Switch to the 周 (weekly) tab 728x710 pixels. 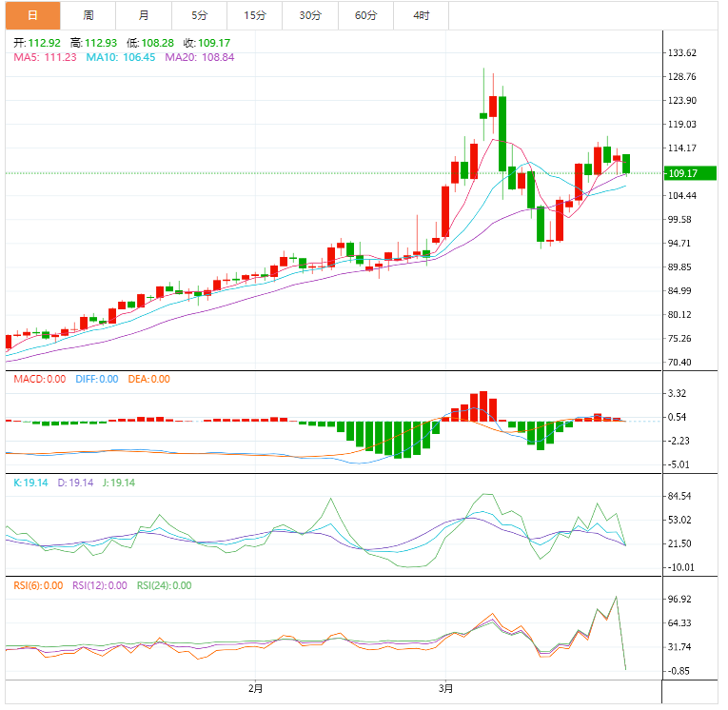point(88,15)
